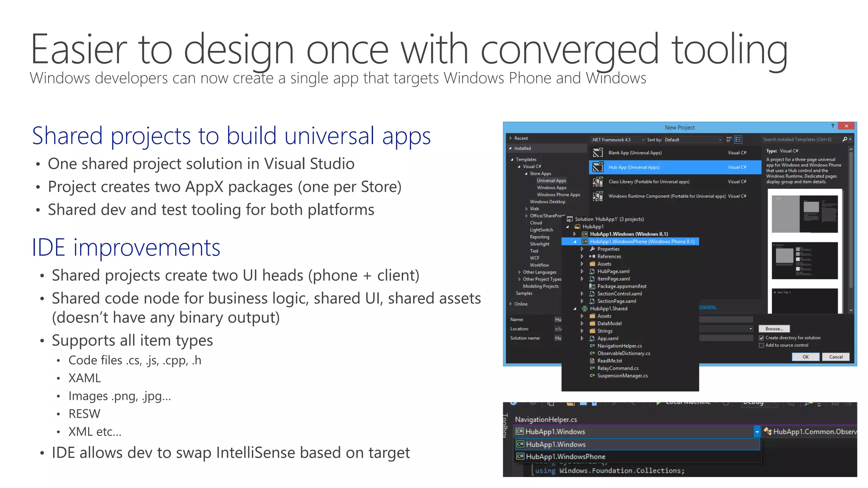Click the Class Library template icon
The image size is (868, 488).
[598, 182]
